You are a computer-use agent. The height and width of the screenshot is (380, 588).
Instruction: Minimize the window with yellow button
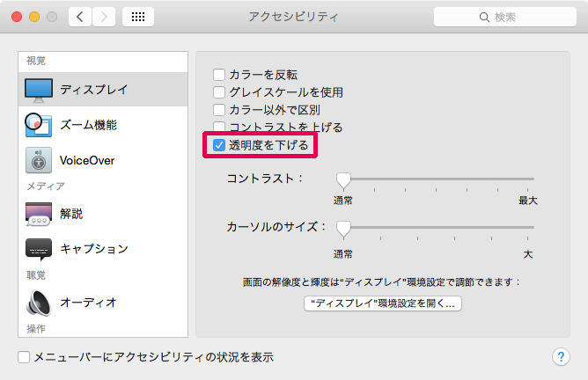(34, 17)
